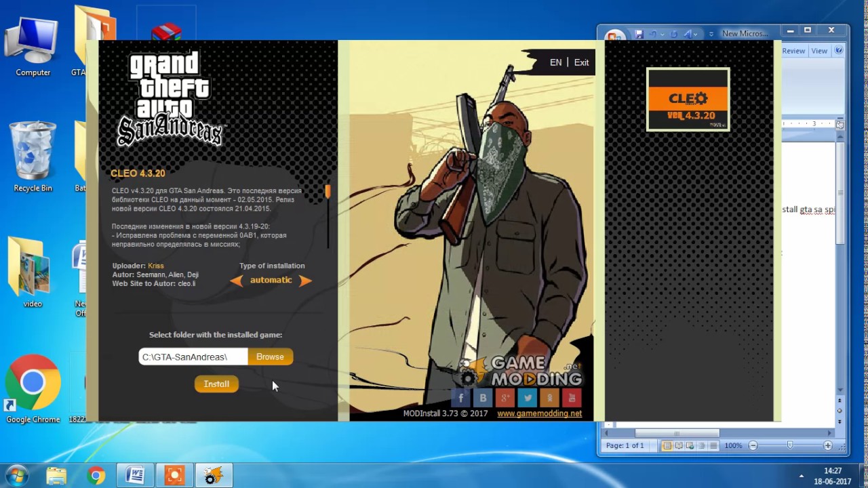Viewport: 868px width, 488px height.
Task: Click the Quick Styles 'A' icon in Word's toolbar
Action: coord(688,34)
